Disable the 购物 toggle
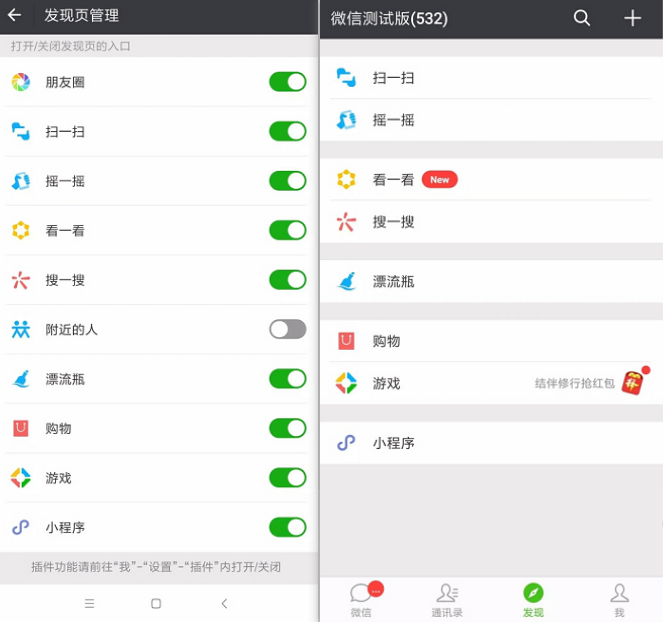 click(288, 428)
